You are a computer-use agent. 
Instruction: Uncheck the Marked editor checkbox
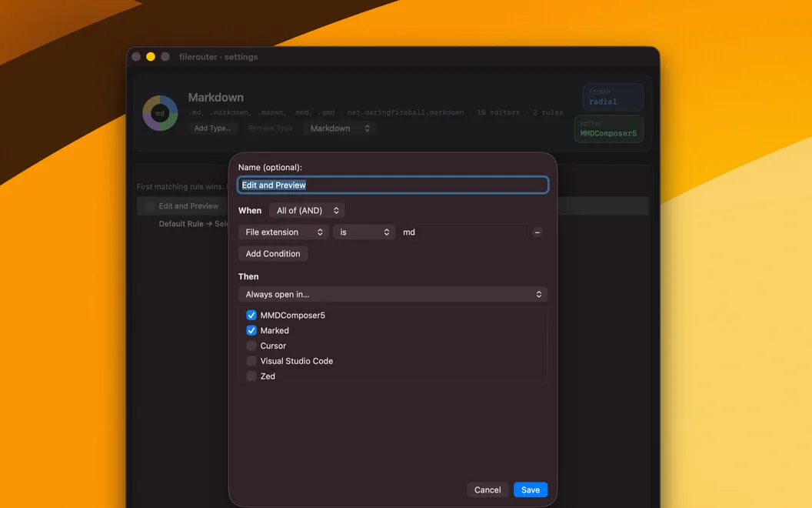(251, 330)
